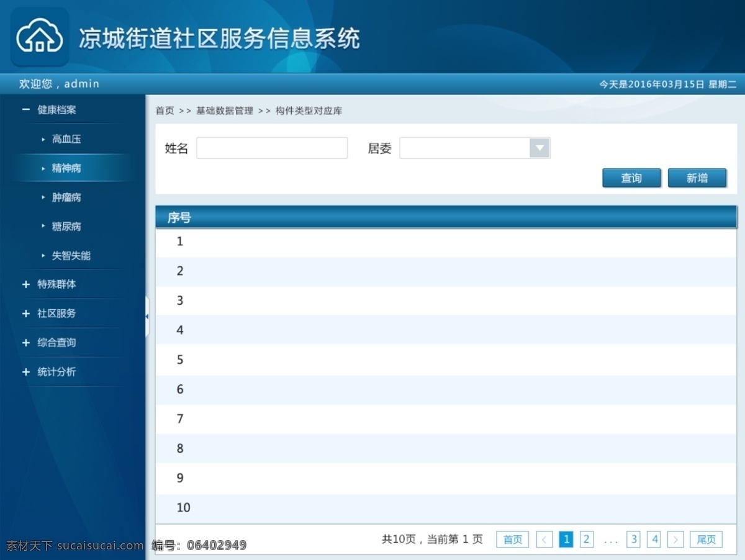Click the cloud house logo icon
The height and width of the screenshot is (560, 745).
click(x=40, y=37)
